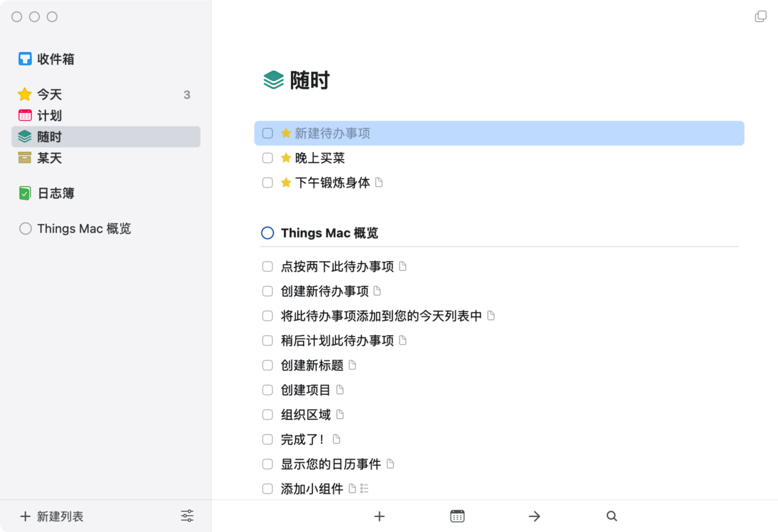Image resolution: width=778 pixels, height=532 pixels.
Task: Click the note icon on 点按两下此待办事项
Action: (403, 266)
